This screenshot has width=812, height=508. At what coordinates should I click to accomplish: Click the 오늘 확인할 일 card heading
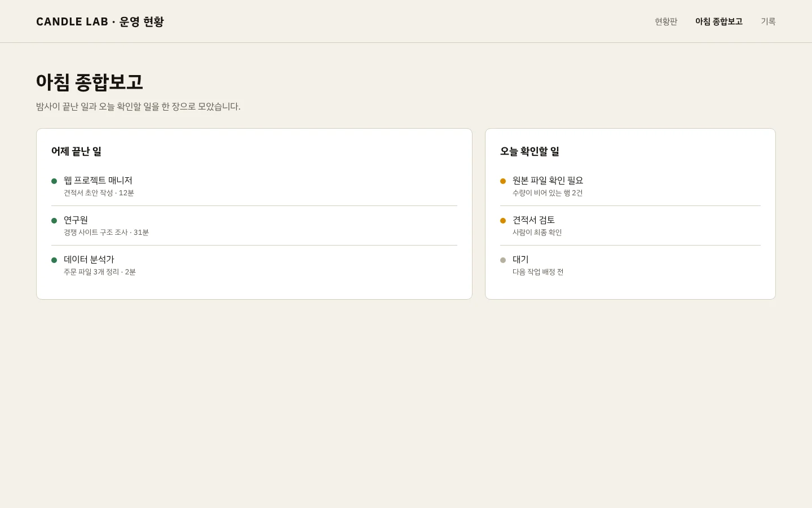tap(529, 151)
